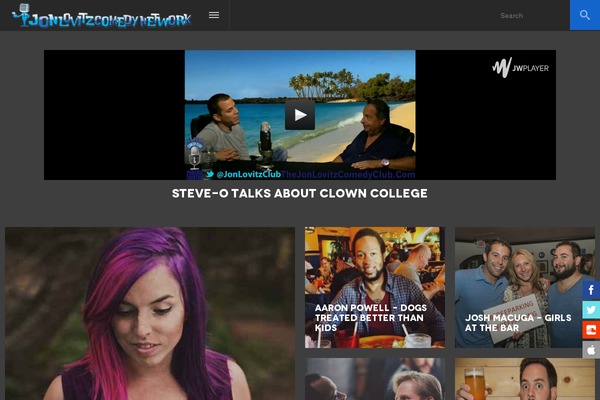600x400 pixels.
Task: Open the hamburger menu icon
Action: (214, 15)
